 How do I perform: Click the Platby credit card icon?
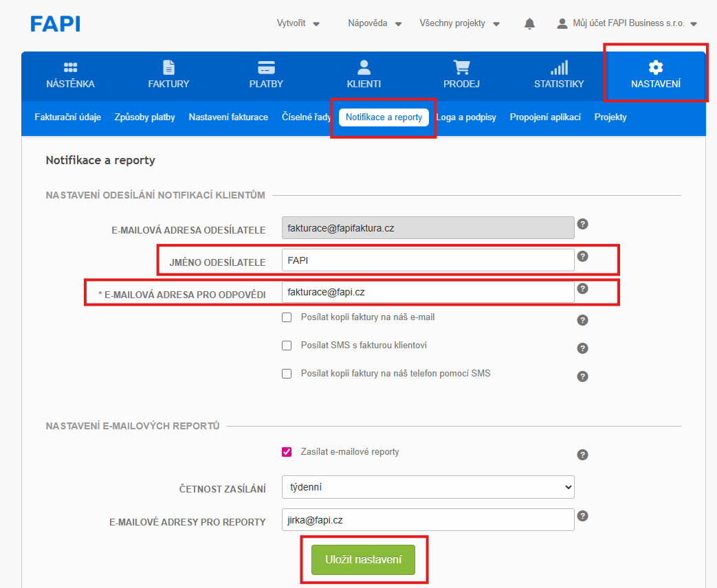266,67
